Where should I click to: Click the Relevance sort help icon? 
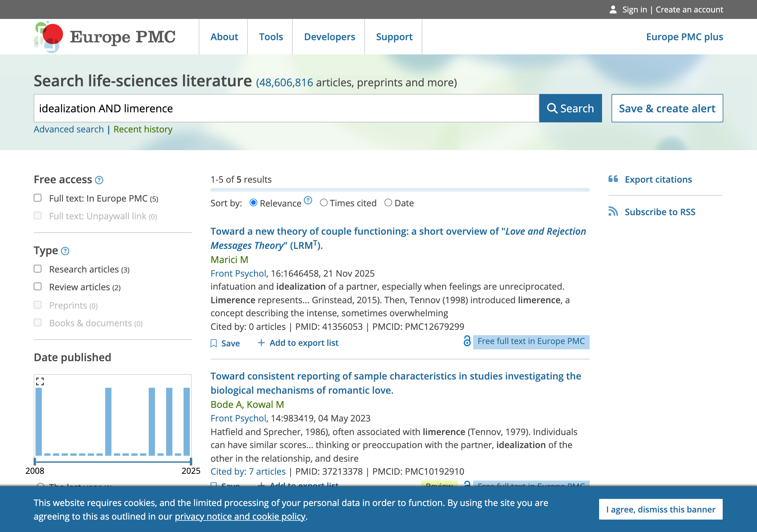(308, 200)
